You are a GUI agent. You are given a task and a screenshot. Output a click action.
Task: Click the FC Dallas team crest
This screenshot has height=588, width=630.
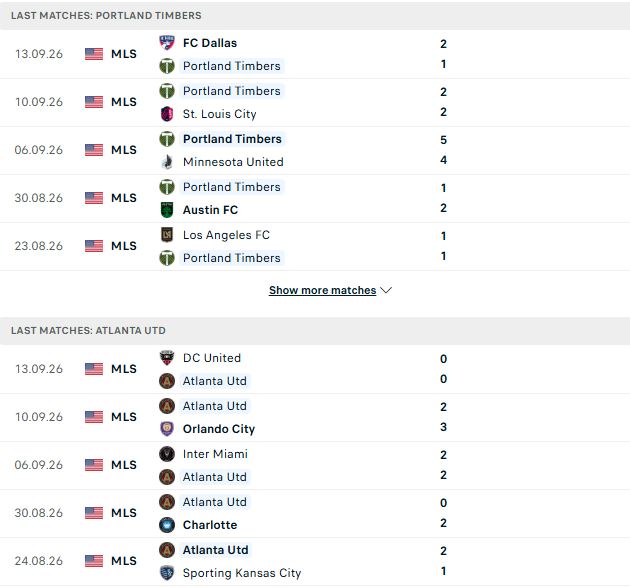click(167, 43)
